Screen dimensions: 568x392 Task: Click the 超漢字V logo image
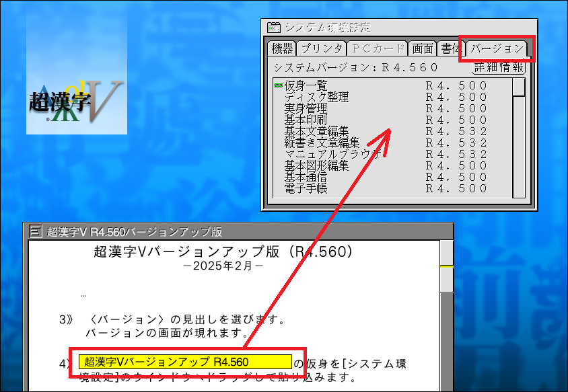[77, 72]
